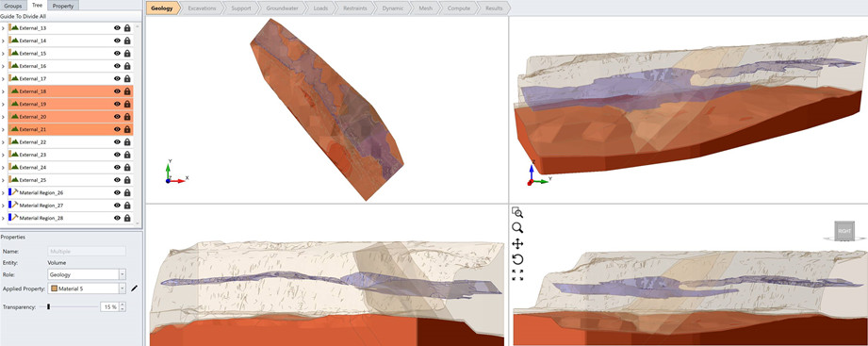Expand the External_15 tree node
The height and width of the screenshot is (346, 868).
(x=4, y=54)
